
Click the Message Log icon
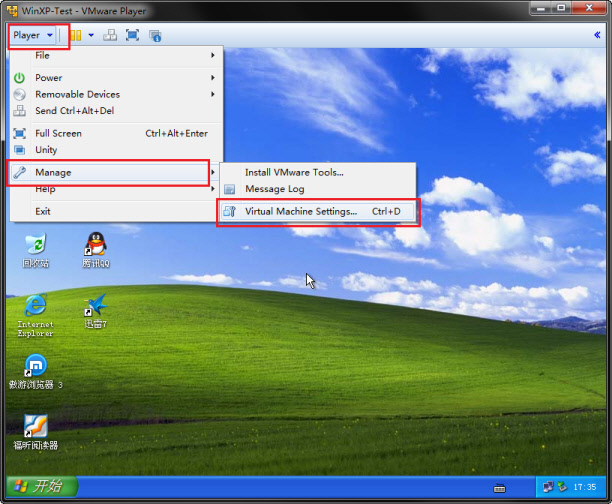pos(230,190)
